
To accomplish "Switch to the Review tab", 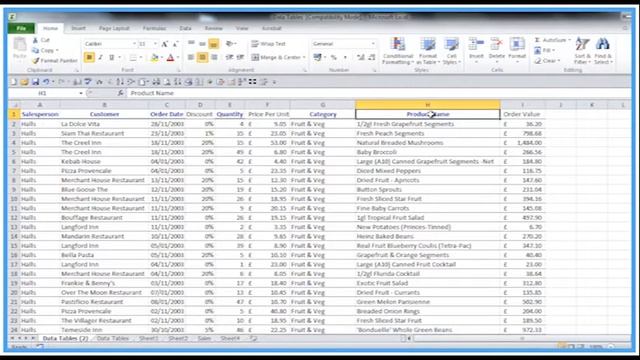I will point(213,28).
